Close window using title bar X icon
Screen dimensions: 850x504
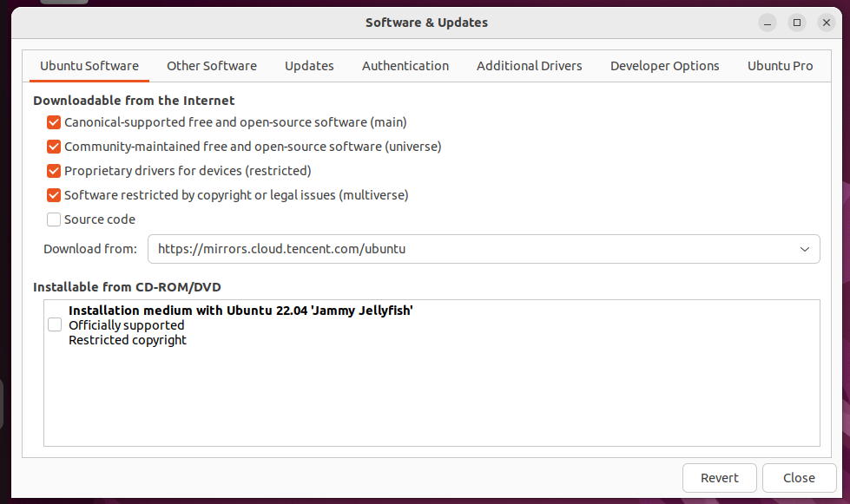827,23
